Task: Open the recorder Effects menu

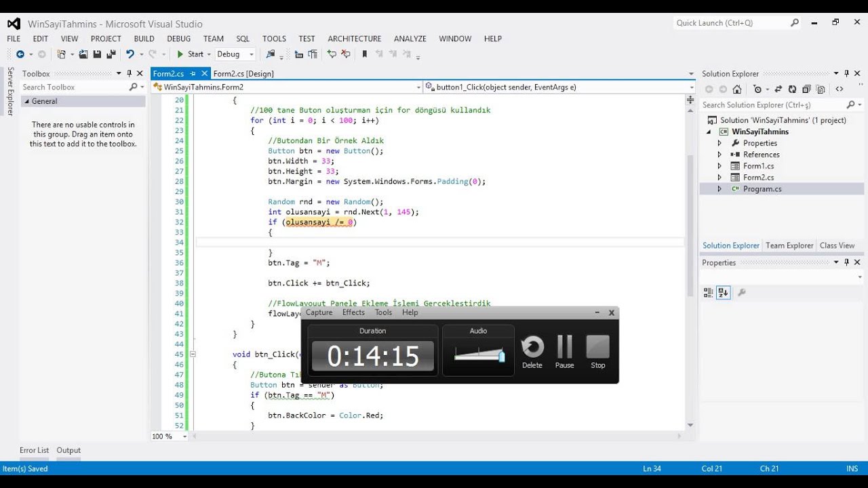Action: [x=353, y=312]
